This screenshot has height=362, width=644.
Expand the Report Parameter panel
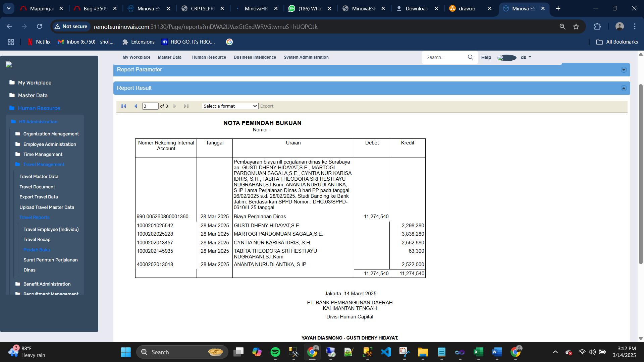(x=624, y=70)
